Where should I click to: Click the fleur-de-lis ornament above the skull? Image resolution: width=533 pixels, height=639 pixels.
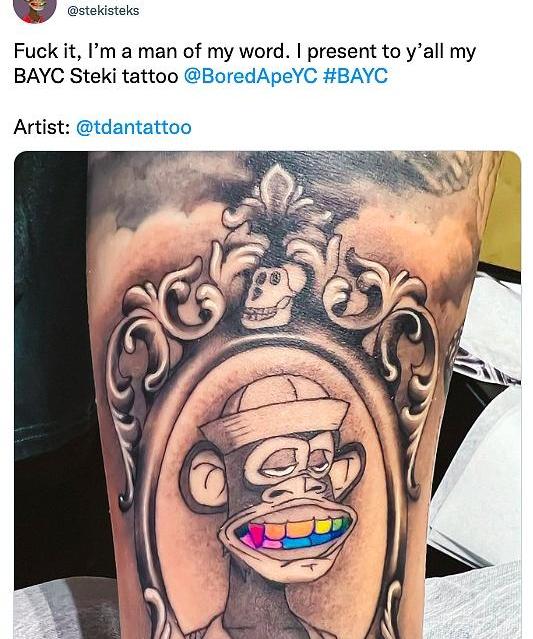point(277,192)
